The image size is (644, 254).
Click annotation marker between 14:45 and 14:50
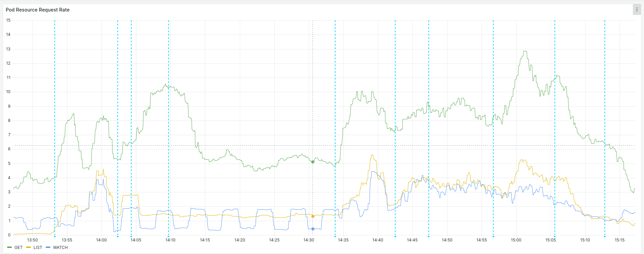[429, 236]
